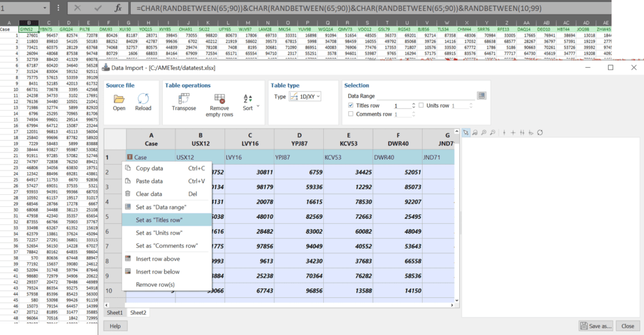Choose Set as "Titles row" in the context menu
Image resolution: width=644 pixels, height=335 pixels.
[159, 220]
